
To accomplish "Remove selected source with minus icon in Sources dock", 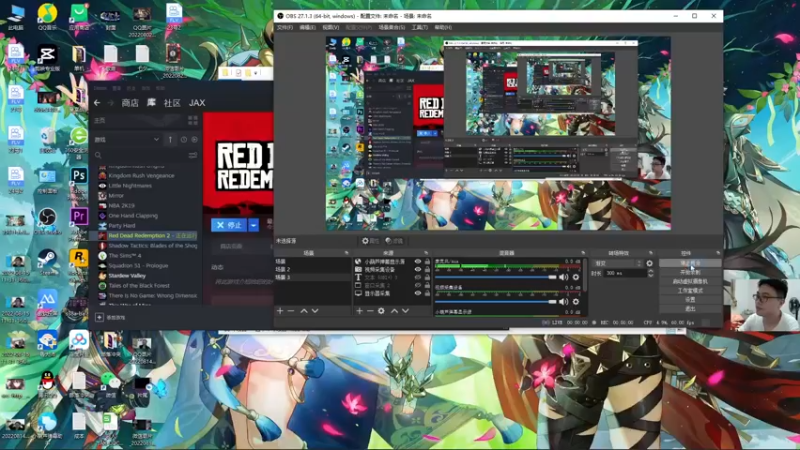I will [x=370, y=311].
